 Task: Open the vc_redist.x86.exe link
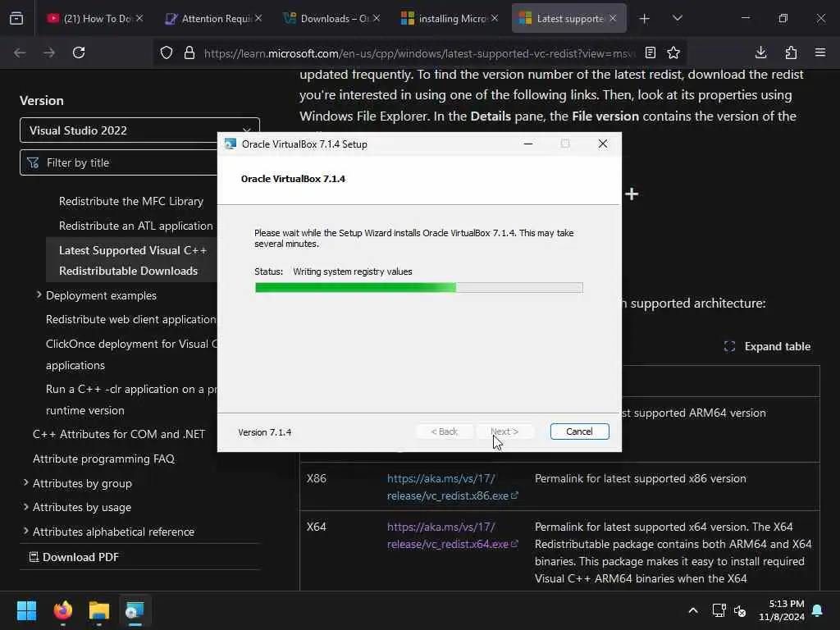[452, 487]
